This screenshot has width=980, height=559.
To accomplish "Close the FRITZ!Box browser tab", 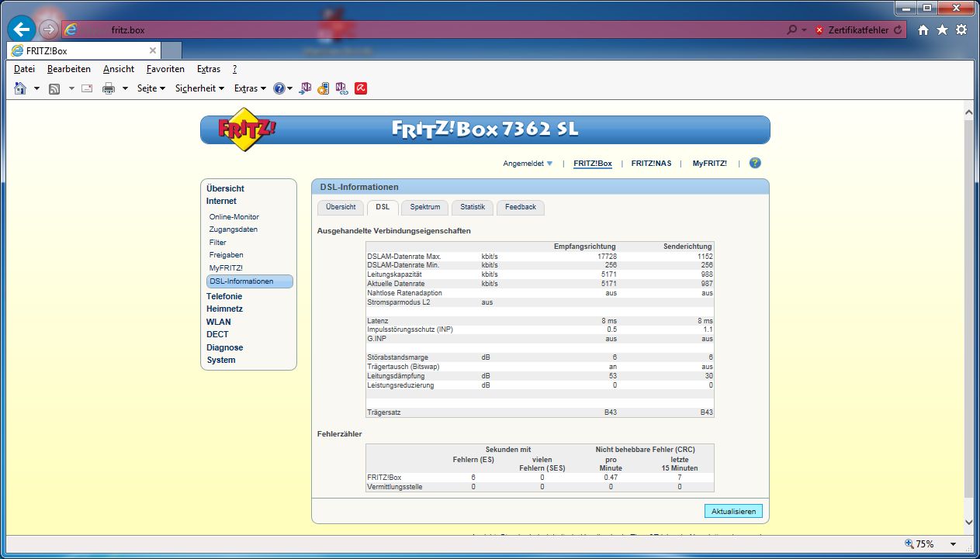I will pos(153,50).
